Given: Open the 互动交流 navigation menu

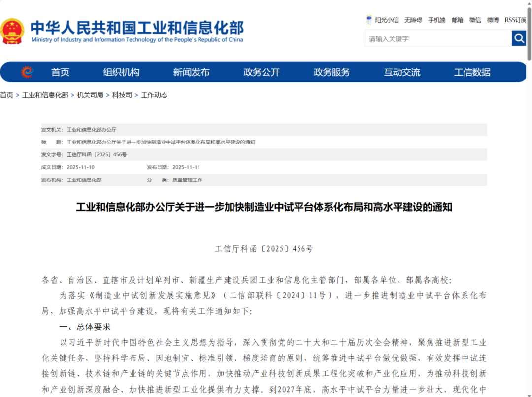Looking at the screenshot, I should click(402, 72).
